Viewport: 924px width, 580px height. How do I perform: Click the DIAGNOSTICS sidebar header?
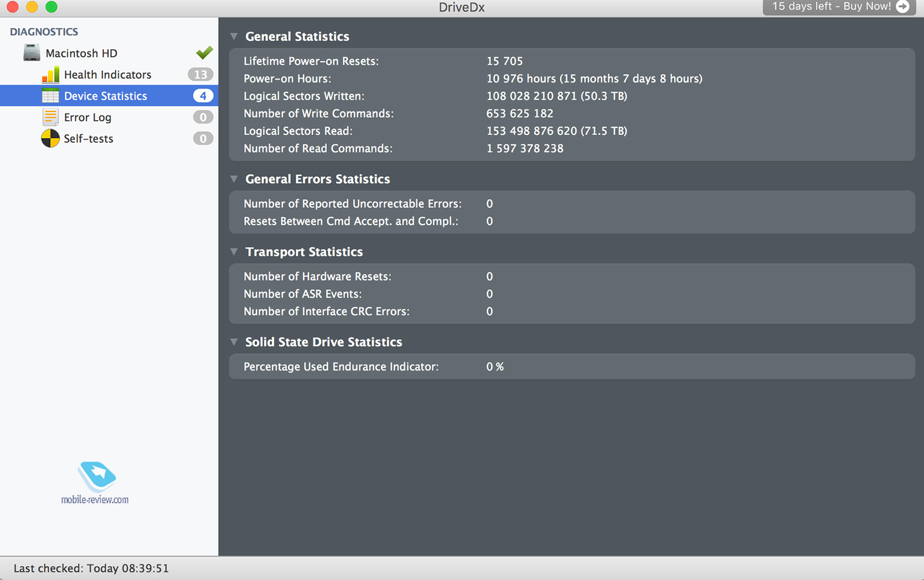point(44,32)
